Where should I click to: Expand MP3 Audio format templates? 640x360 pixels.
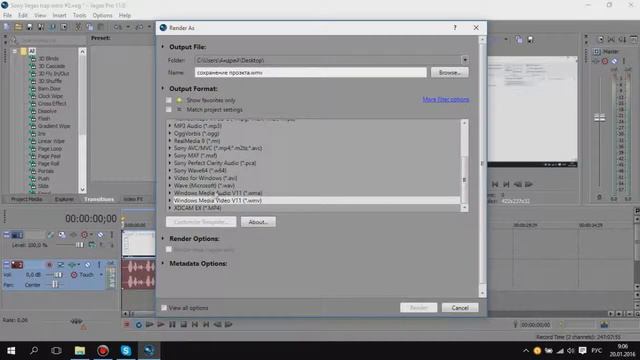[170, 126]
